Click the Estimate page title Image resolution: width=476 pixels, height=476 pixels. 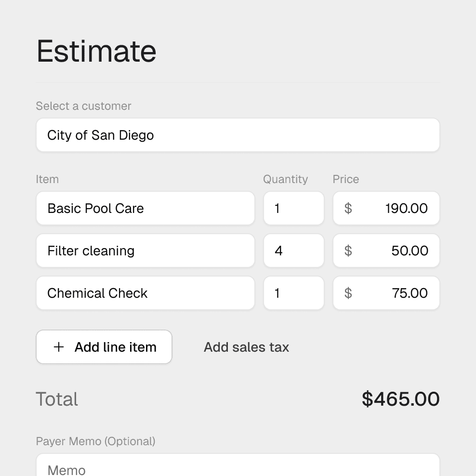click(x=96, y=51)
